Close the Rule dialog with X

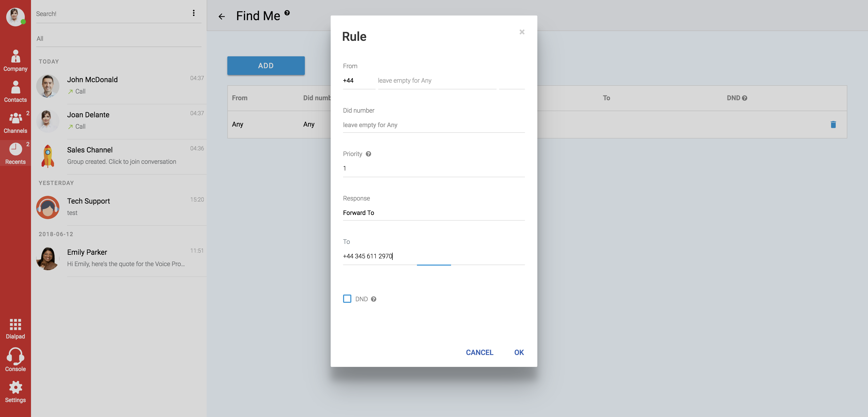tap(522, 32)
